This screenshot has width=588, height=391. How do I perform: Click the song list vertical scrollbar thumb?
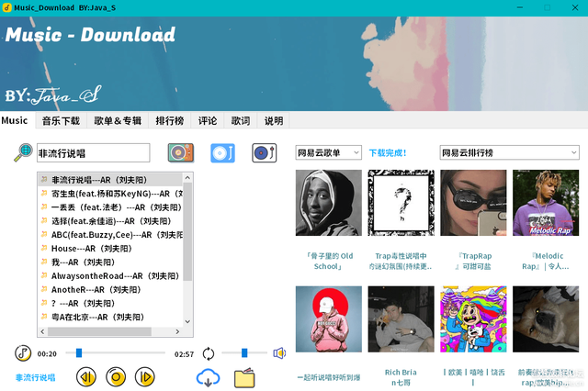(187, 231)
